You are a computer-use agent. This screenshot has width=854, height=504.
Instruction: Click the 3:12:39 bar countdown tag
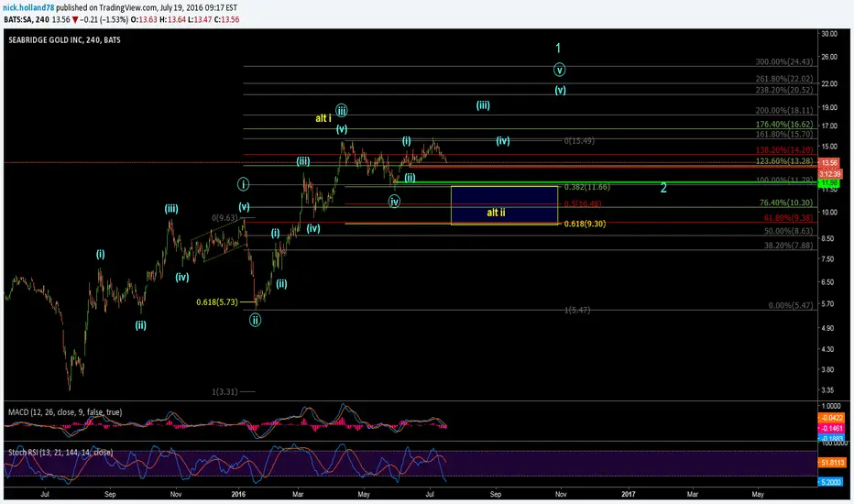coord(830,174)
